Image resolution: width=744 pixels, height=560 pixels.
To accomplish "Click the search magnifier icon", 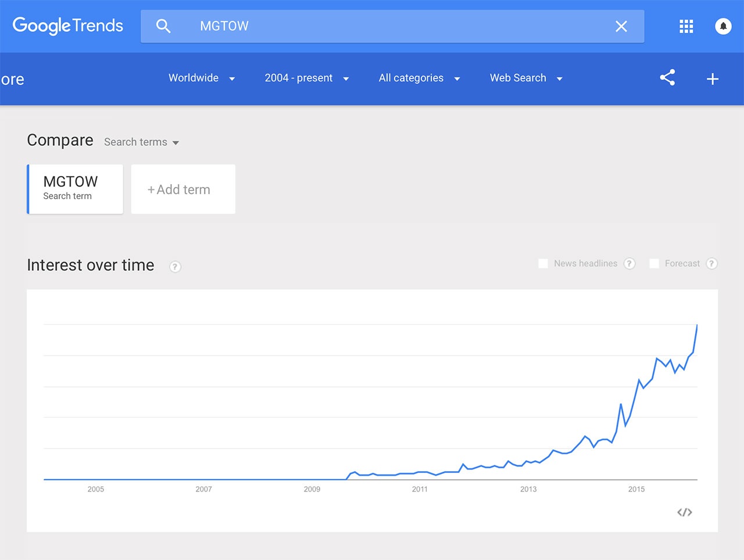I will [163, 26].
